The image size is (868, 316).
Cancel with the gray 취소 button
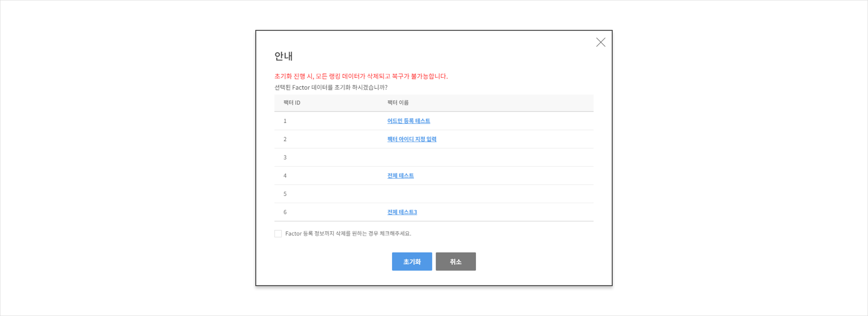(456, 261)
